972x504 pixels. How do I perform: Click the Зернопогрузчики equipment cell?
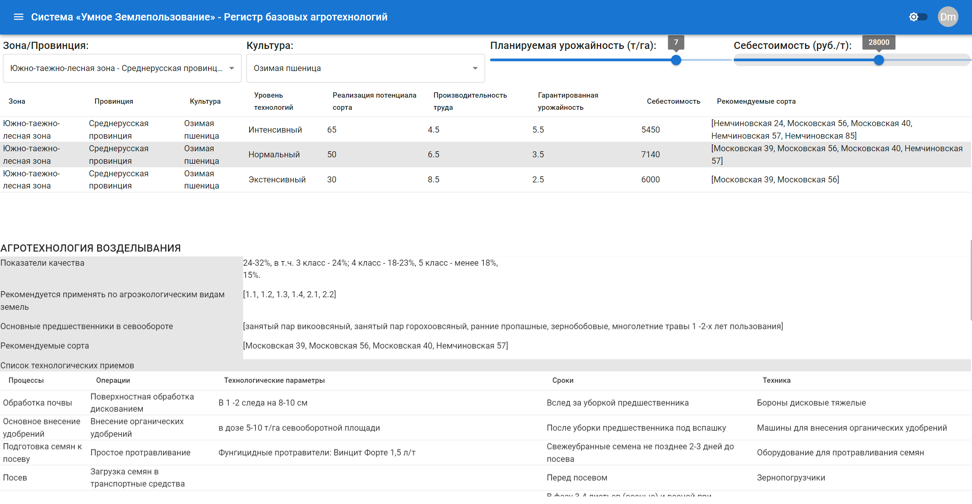click(x=790, y=477)
